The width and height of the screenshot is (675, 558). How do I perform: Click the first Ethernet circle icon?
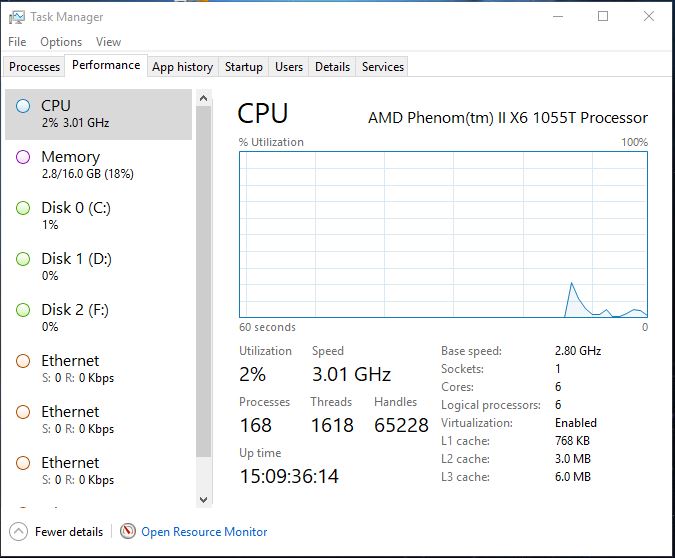23,361
